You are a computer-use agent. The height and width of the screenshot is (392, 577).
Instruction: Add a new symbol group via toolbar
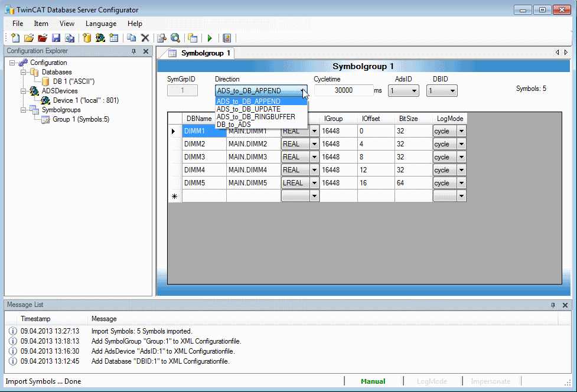click(114, 38)
